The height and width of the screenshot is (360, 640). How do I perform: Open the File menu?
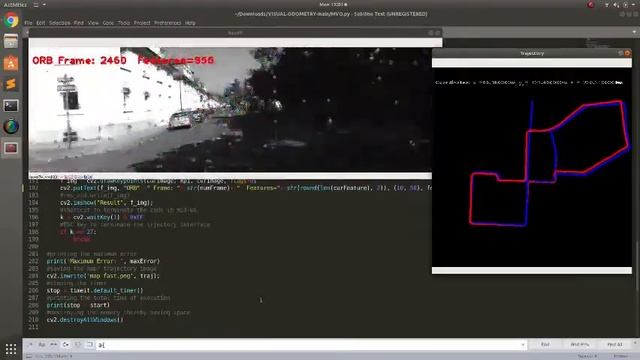28,23
